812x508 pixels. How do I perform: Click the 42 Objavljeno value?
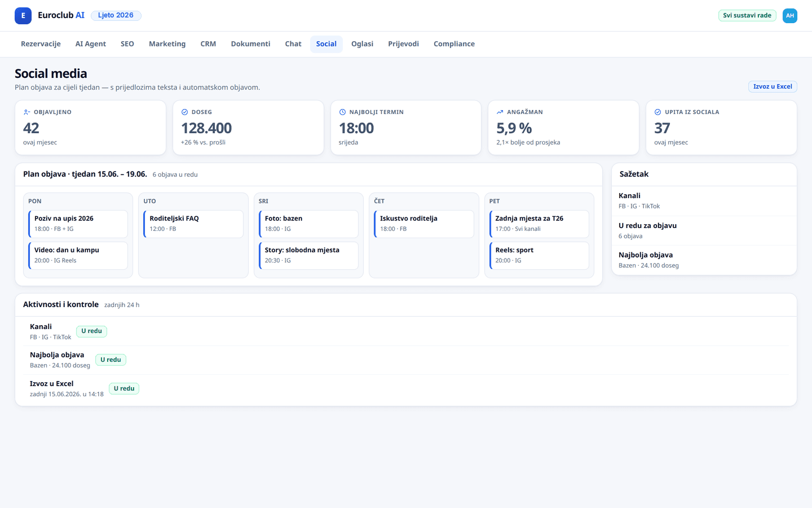click(31, 128)
